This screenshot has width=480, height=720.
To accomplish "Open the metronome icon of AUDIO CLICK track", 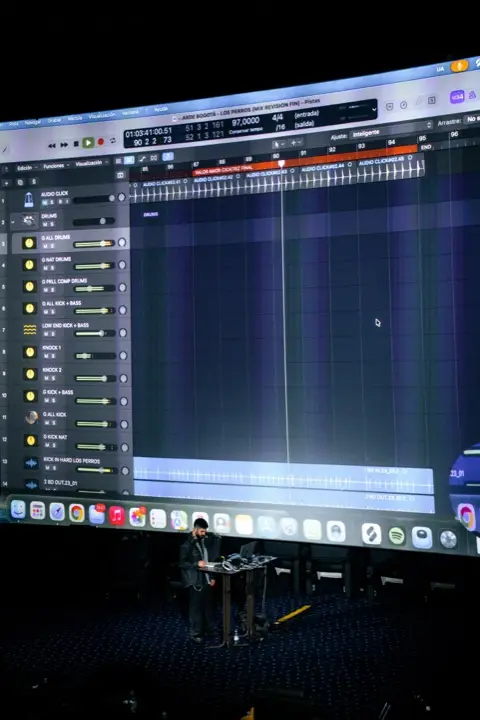I will click(x=28, y=200).
